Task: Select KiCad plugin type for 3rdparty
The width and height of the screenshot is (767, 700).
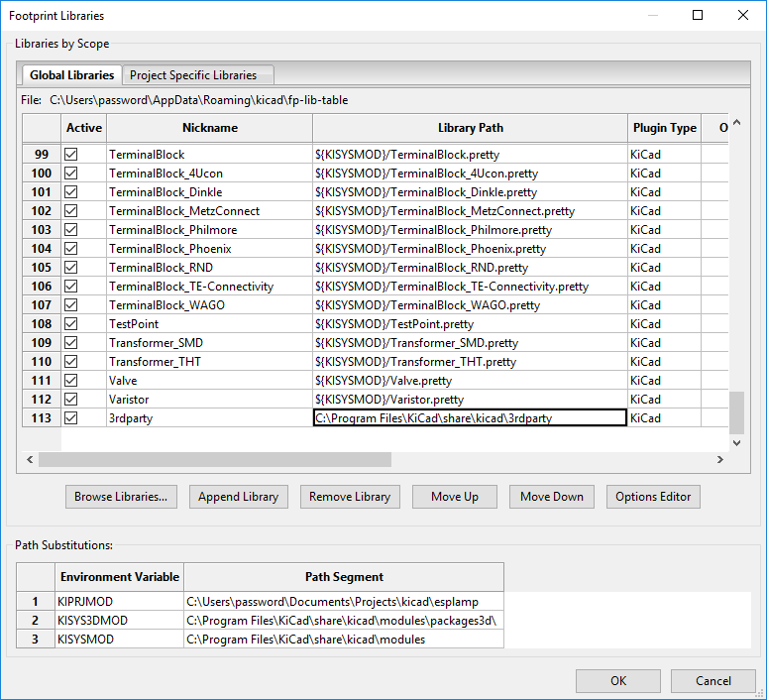Action: coord(665,418)
